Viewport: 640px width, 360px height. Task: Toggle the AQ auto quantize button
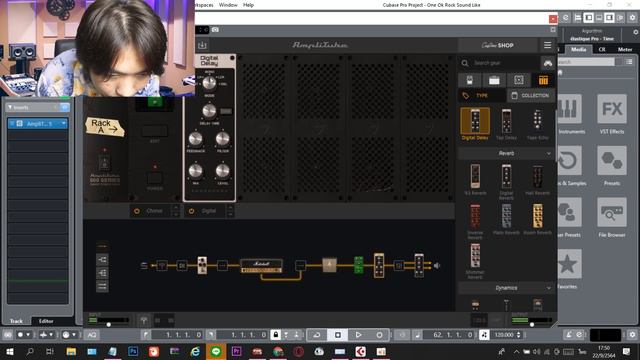92,335
